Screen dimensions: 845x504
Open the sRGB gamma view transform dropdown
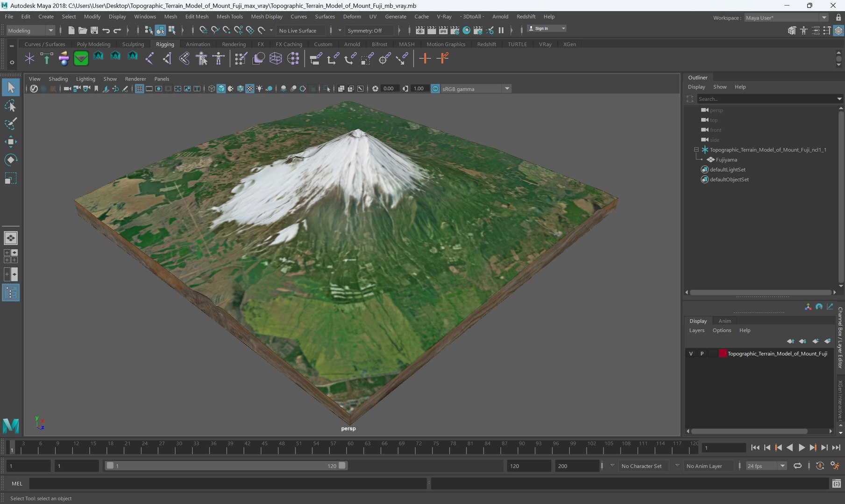(476, 89)
